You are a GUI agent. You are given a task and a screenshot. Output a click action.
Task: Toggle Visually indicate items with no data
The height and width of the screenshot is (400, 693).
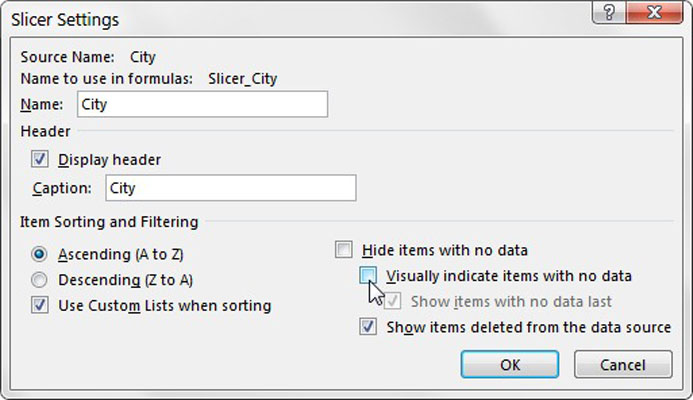click(368, 276)
